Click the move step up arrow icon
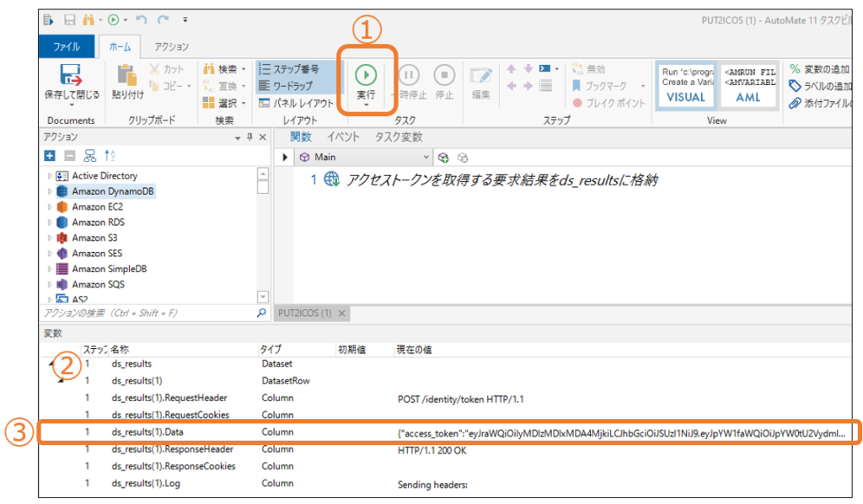The image size is (863, 504). pos(512,69)
